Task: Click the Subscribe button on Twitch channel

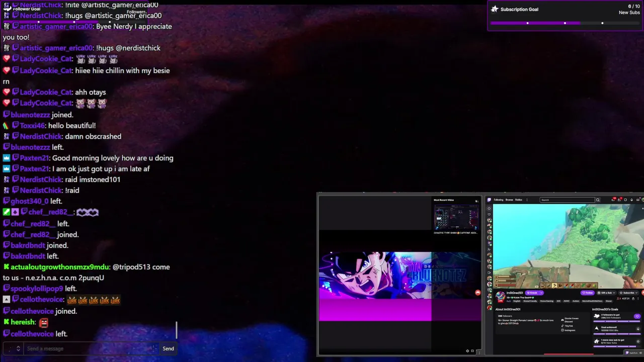Action: tap(628, 293)
